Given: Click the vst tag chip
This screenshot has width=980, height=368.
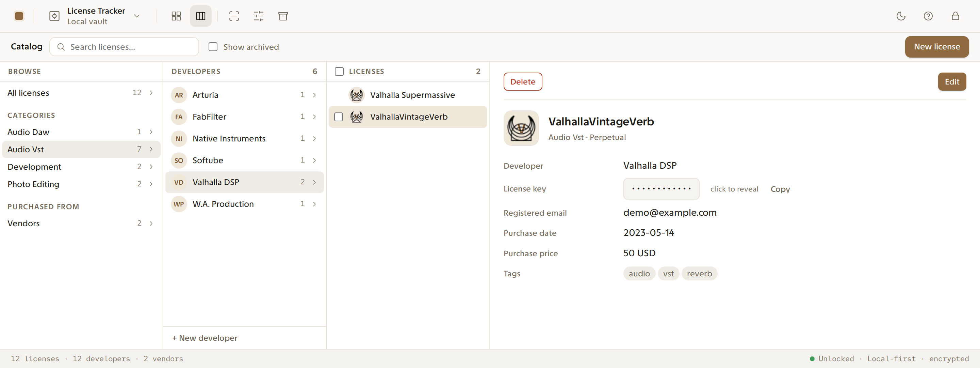Looking at the screenshot, I should click(x=668, y=274).
